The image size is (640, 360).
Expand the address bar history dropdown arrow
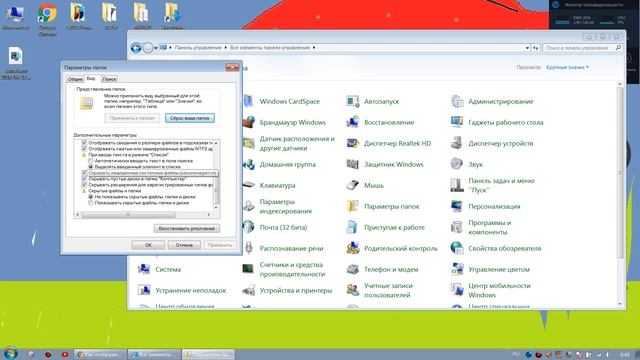pos(527,48)
